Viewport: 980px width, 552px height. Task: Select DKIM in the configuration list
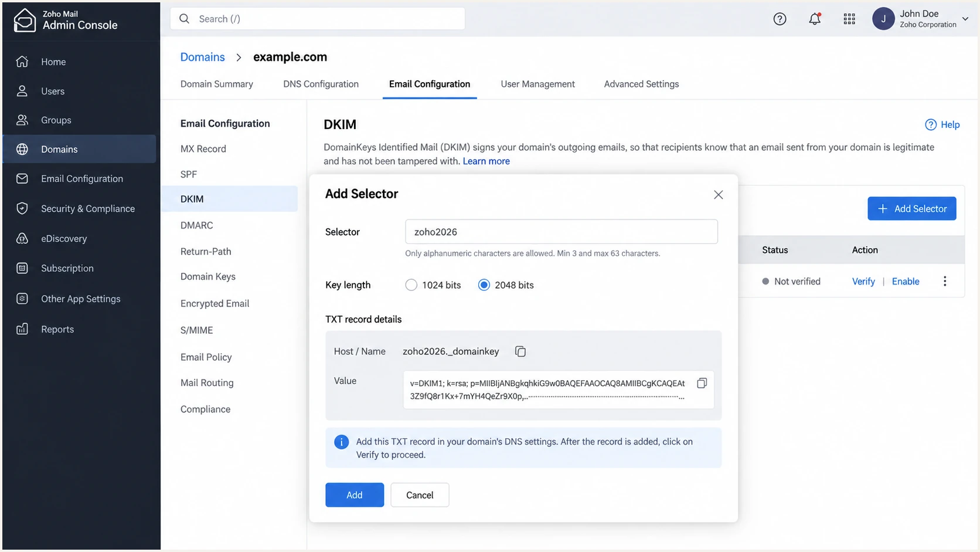(230, 199)
